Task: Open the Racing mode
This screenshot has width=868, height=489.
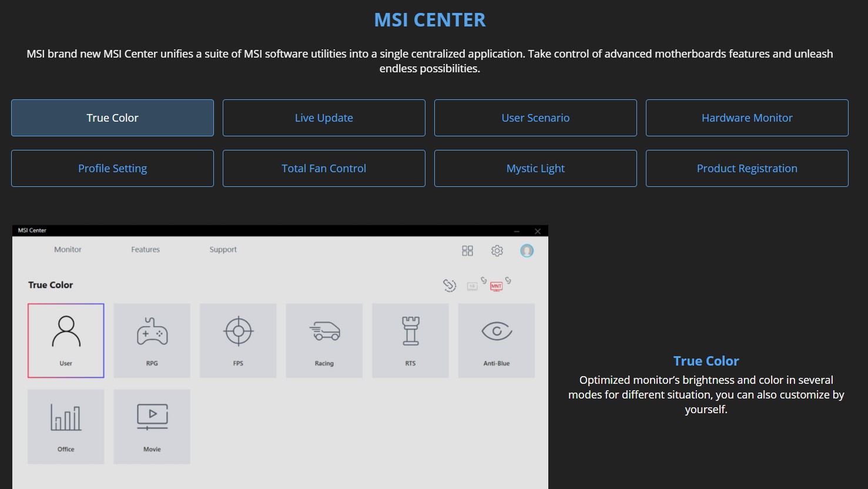Action: tap(324, 340)
